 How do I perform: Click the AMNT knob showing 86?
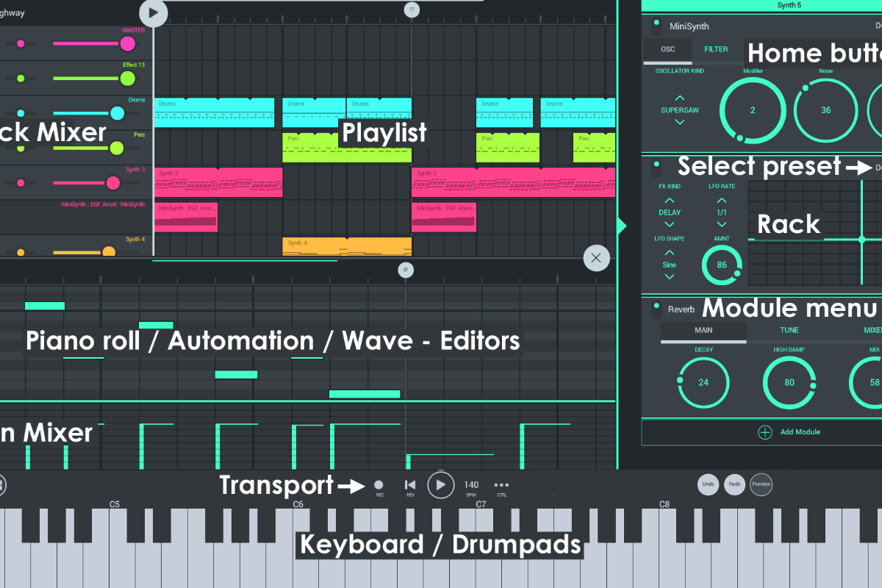click(722, 265)
